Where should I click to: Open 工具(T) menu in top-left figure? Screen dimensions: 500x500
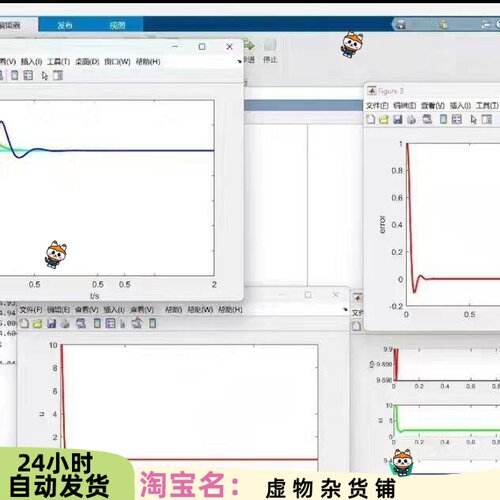(x=58, y=62)
